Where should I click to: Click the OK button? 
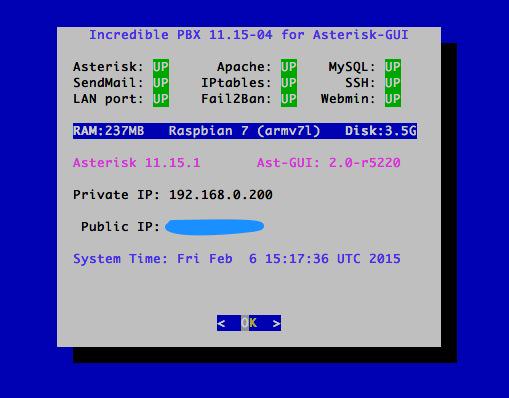click(249, 323)
